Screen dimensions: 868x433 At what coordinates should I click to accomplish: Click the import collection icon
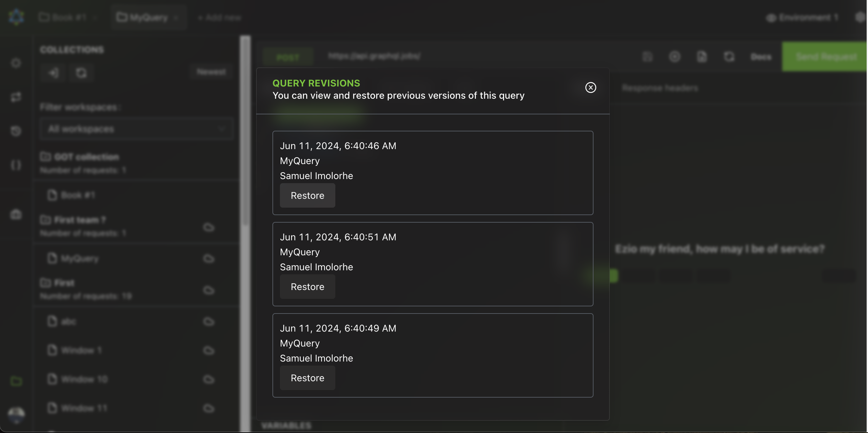[53, 73]
